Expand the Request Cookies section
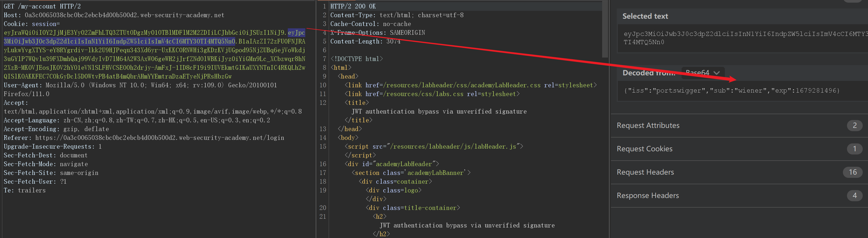Image resolution: width=868 pixels, height=238 pixels. click(739, 149)
